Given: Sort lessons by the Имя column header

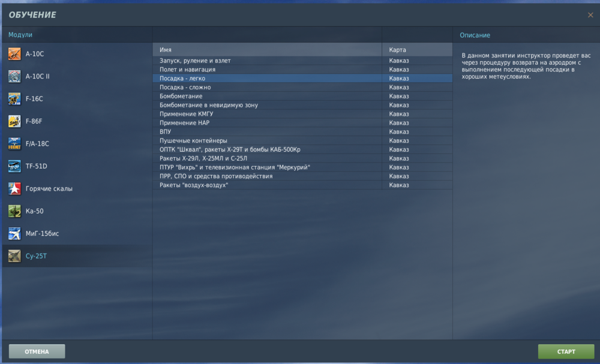Looking at the screenshot, I should coord(267,50).
